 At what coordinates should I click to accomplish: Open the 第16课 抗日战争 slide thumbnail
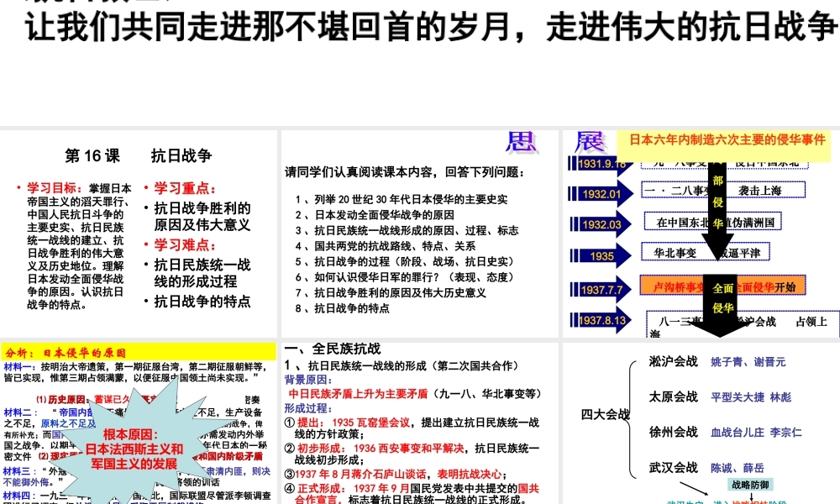[139, 234]
